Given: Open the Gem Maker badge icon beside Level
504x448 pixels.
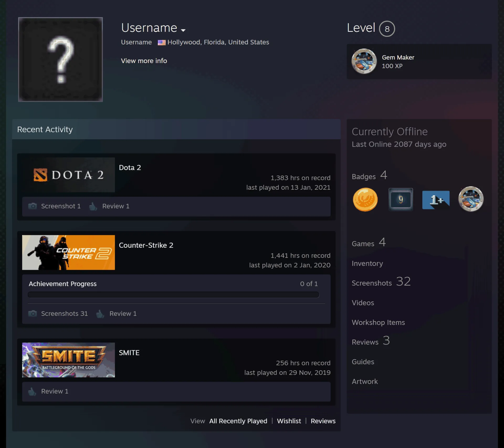Looking at the screenshot, I should pyautogui.click(x=364, y=61).
